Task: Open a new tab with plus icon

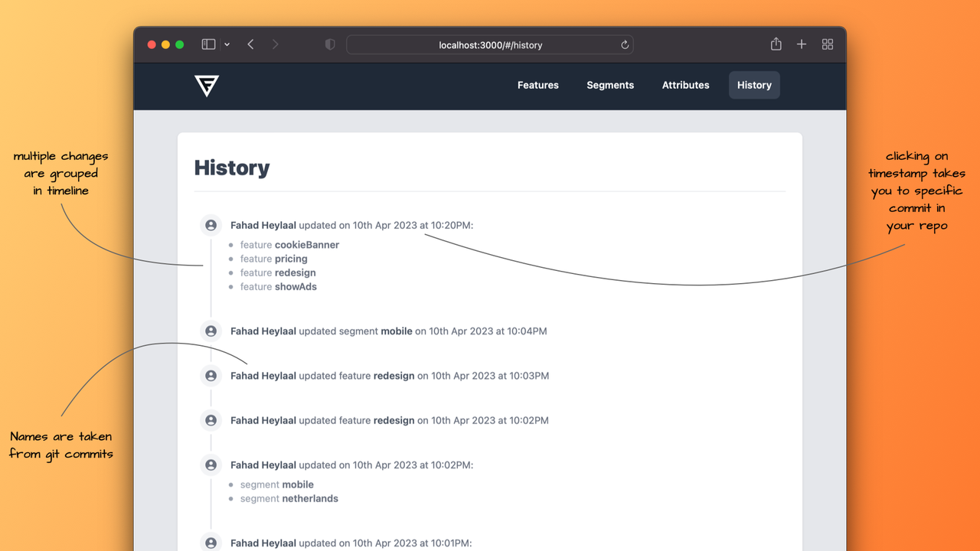Action: tap(802, 44)
